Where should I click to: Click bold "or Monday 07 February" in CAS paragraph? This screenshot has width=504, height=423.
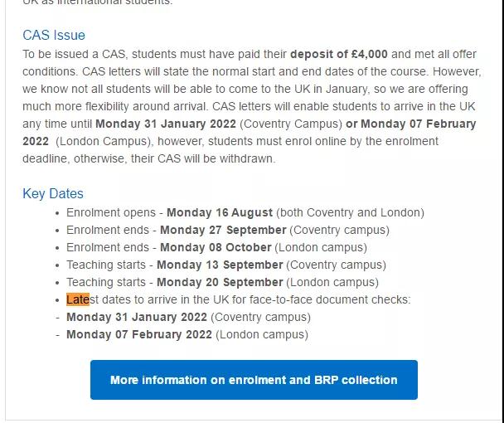(x=410, y=124)
